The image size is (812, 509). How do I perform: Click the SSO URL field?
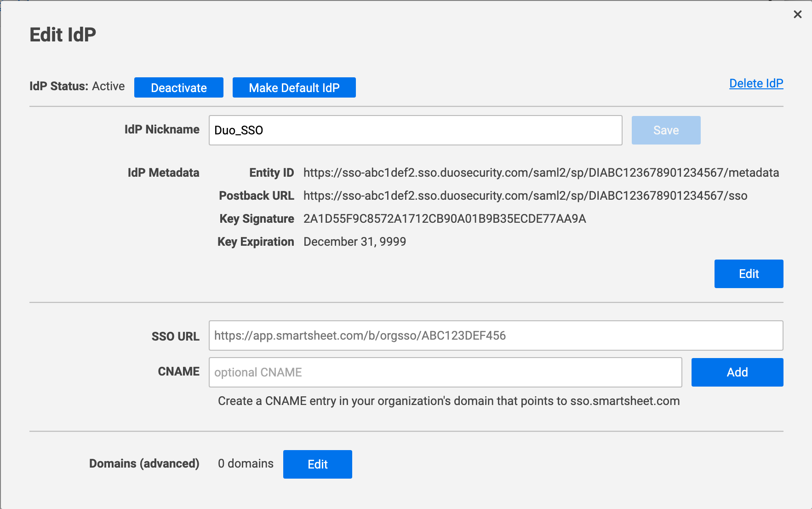(496, 335)
